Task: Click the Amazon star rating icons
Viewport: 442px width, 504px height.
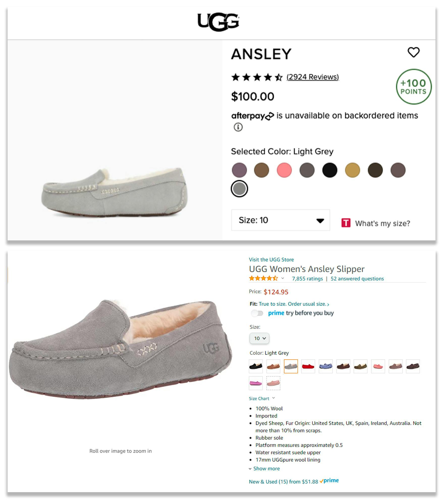Action: coord(263,278)
